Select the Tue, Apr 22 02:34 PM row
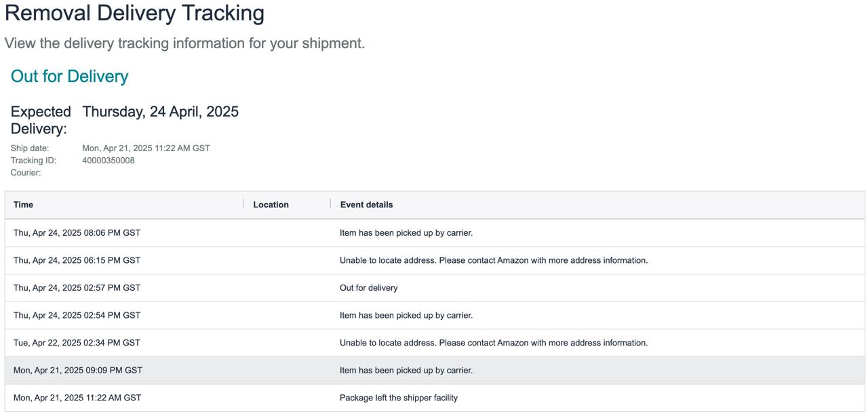Screen dimensions: 868x414 (435, 343)
